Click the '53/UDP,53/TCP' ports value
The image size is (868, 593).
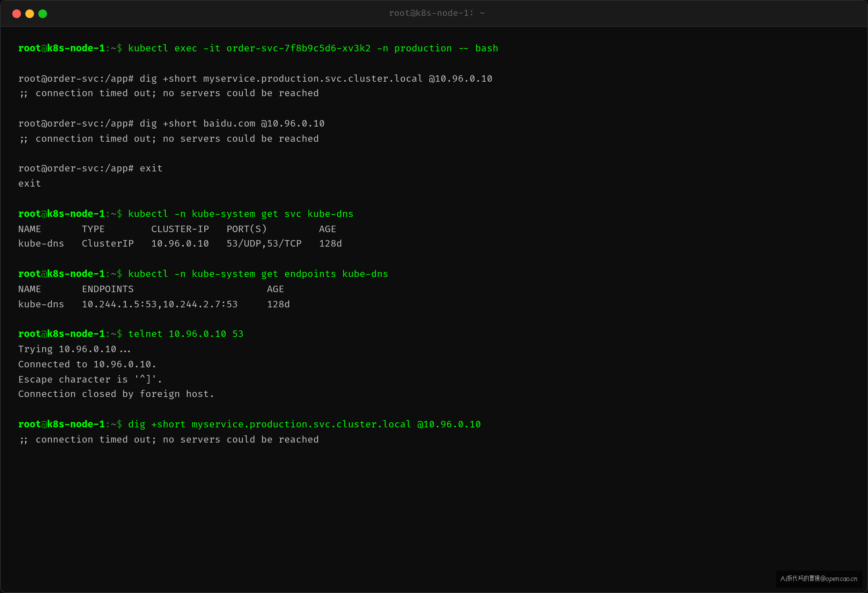tap(264, 243)
